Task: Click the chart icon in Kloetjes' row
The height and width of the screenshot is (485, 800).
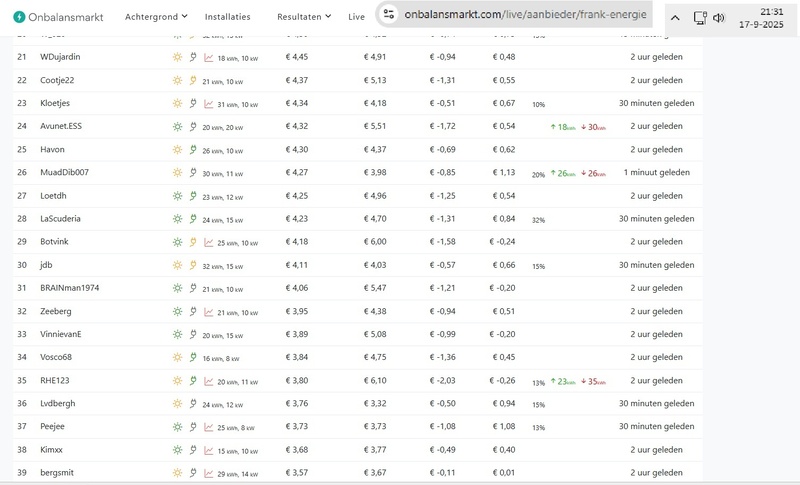Action: pyautogui.click(x=208, y=104)
